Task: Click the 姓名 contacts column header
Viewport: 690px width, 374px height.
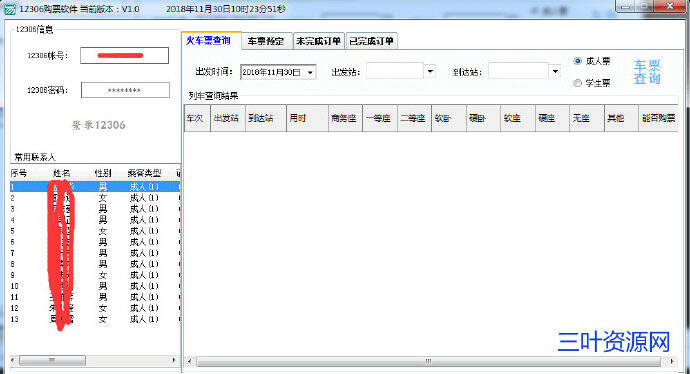Action: [61, 173]
